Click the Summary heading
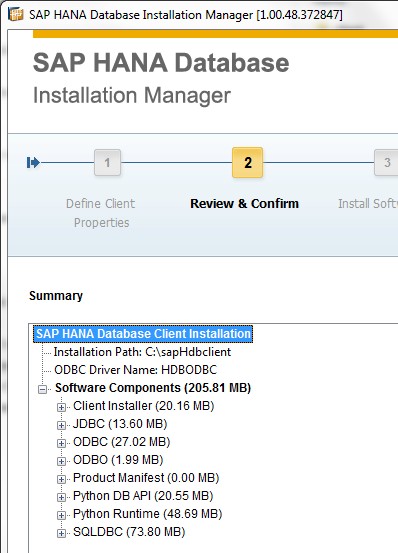Viewport: 398px width, 553px height. (56, 296)
